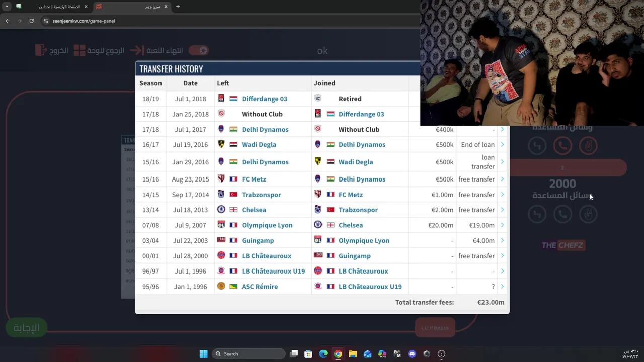Switch to the الصفحة الرئيسية | تحداني tab

click(x=52, y=7)
